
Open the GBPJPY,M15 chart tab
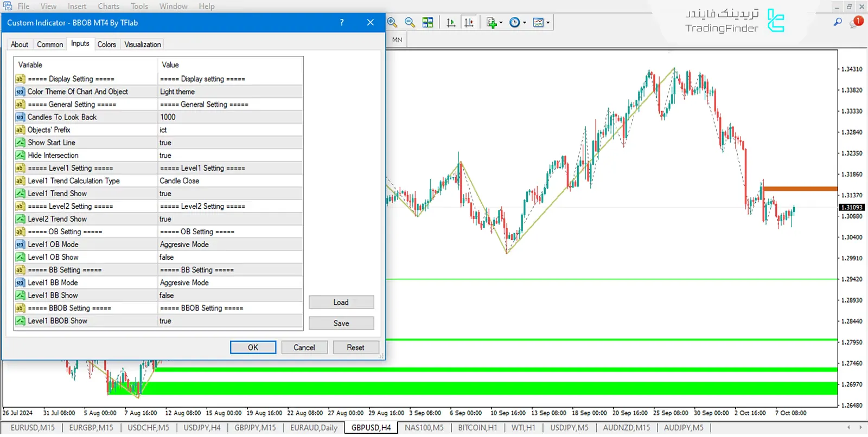pos(255,428)
